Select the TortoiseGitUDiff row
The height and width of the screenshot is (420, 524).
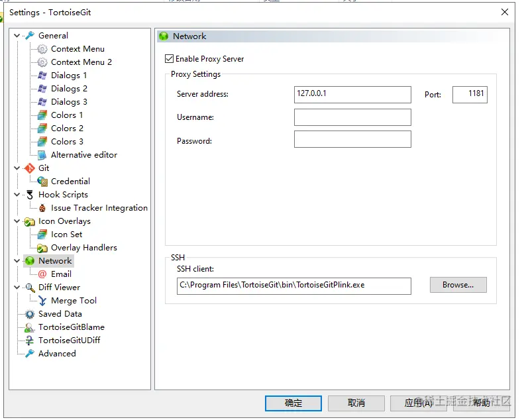[69, 341]
